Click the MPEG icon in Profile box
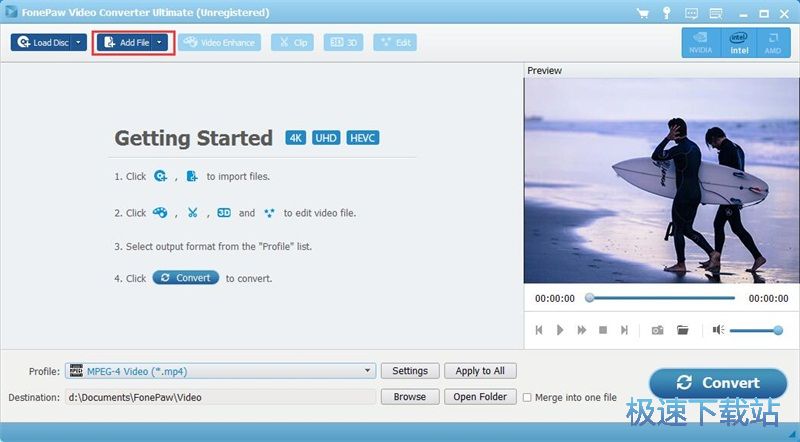This screenshot has width=800, height=442. 76,371
